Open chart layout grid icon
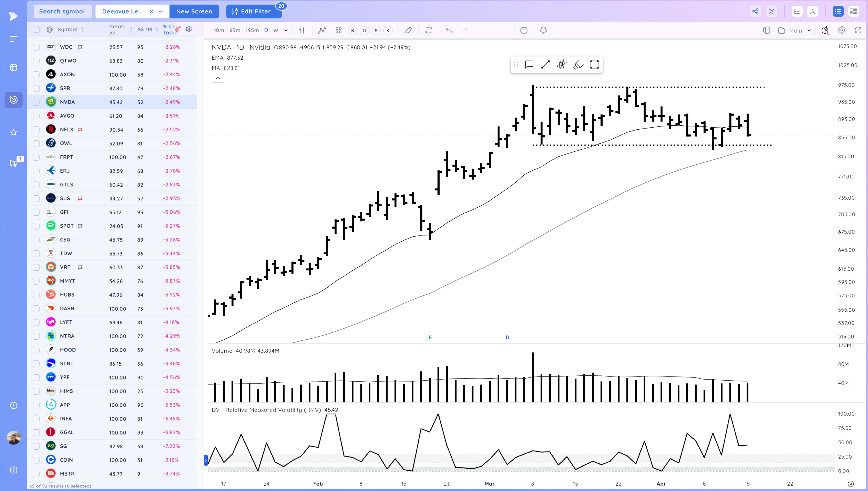Screen dimensions: 868x491 (339, 30)
